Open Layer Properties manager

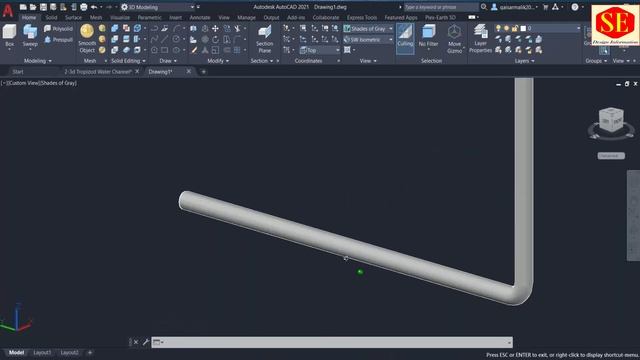(480, 38)
